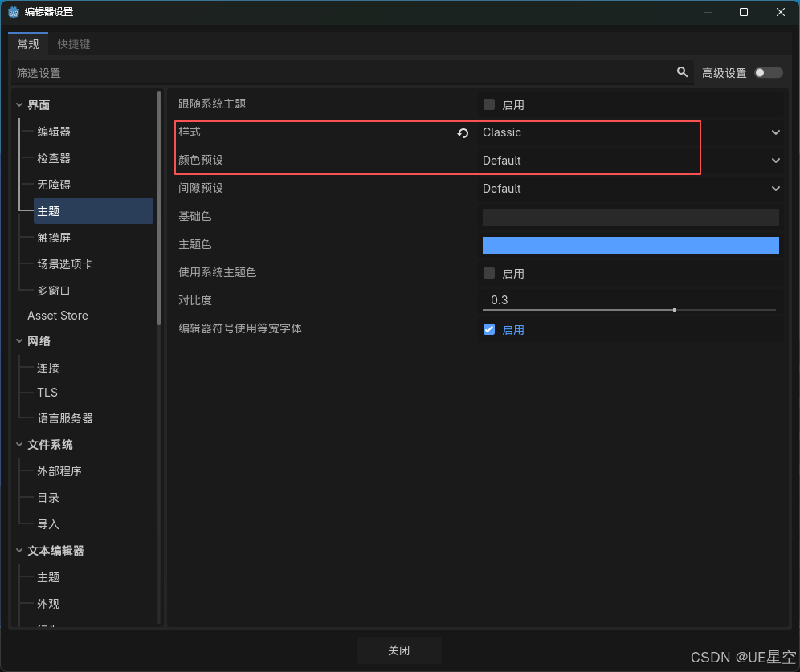Image resolution: width=800 pixels, height=672 pixels.
Task: Click the 对比度 setting label
Action: (195, 300)
